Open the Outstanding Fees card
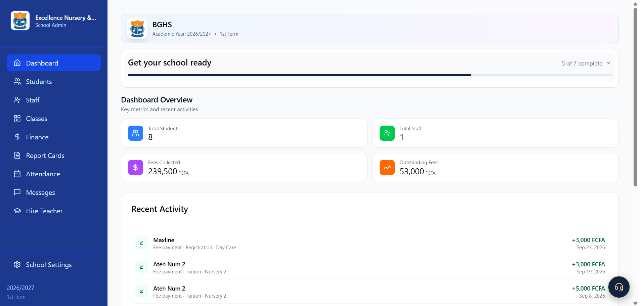Image resolution: width=644 pixels, height=306 pixels. coord(496,167)
